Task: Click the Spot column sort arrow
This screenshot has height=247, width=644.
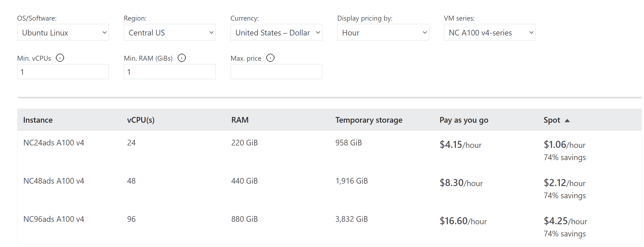Action: [x=567, y=121]
